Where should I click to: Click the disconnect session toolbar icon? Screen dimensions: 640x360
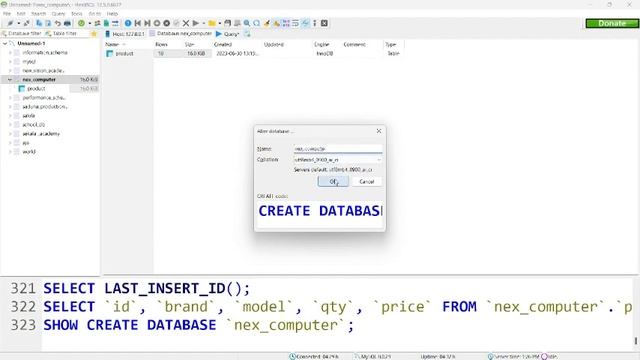[x=27, y=23]
